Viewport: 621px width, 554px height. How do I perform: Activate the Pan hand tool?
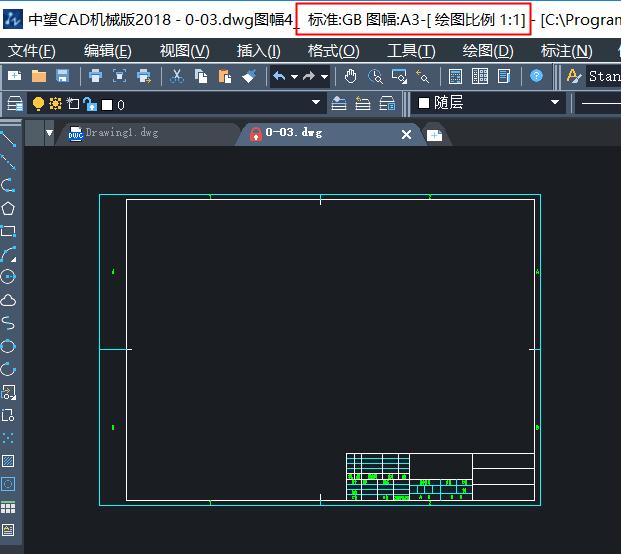pyautogui.click(x=351, y=76)
